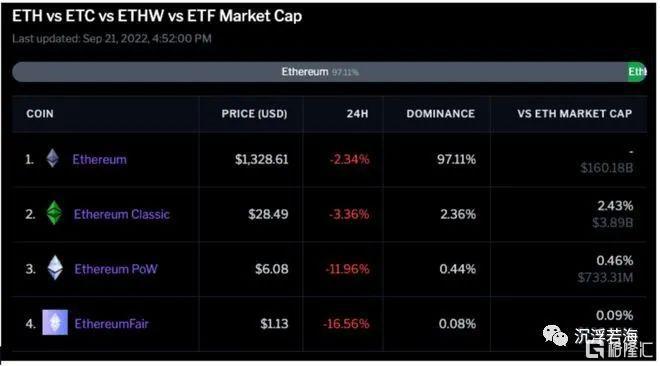The width and height of the screenshot is (660, 366).
Task: Open the Ethereum PoW coin link
Action: [116, 269]
